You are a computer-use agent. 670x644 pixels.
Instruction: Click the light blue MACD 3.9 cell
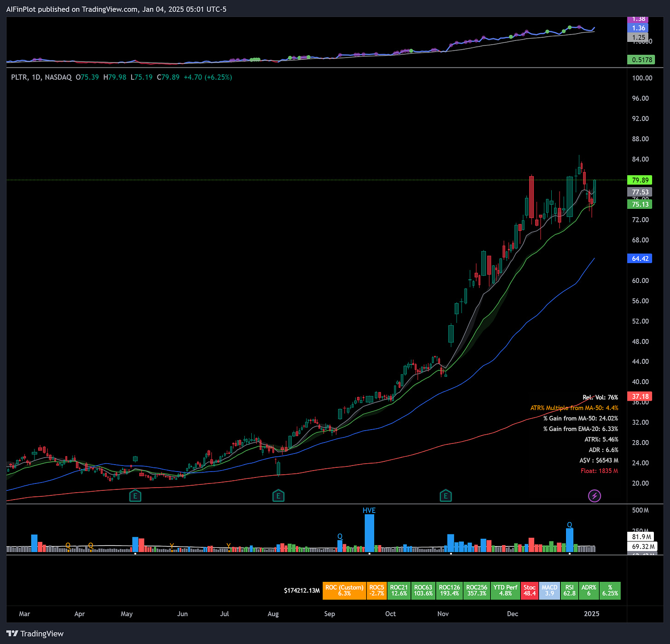(549, 591)
